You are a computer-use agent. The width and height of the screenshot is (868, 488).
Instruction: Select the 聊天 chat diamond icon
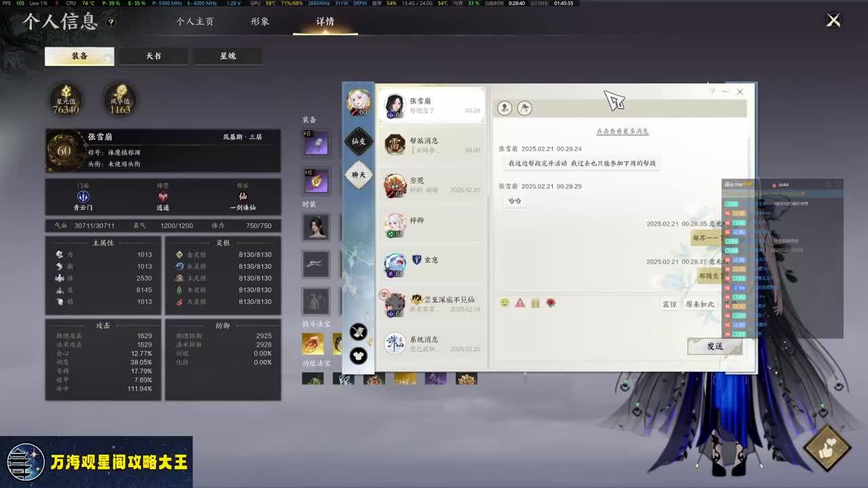pos(359,175)
